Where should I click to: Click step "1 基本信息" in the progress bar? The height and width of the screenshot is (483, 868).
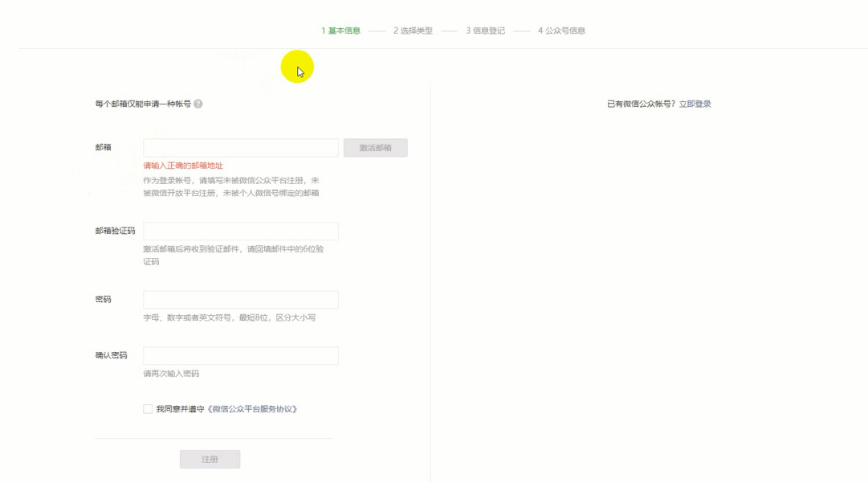point(339,30)
